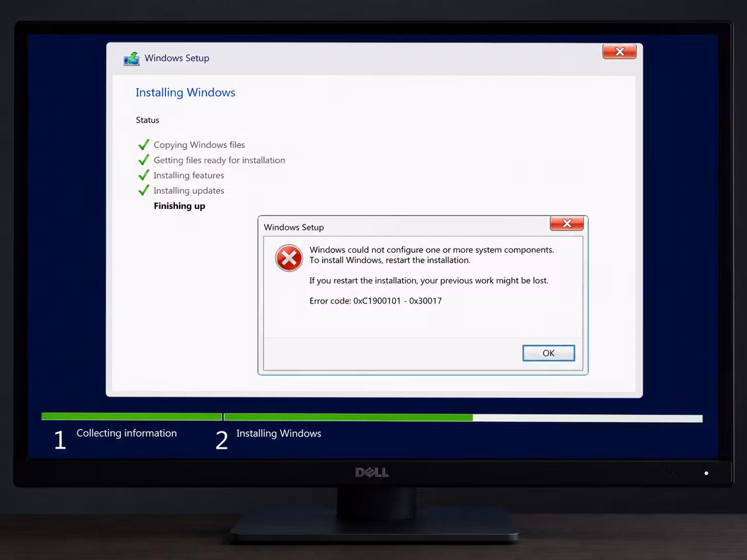Click the Installing Windows progress bar segment
747x560 pixels.
(x=463, y=418)
